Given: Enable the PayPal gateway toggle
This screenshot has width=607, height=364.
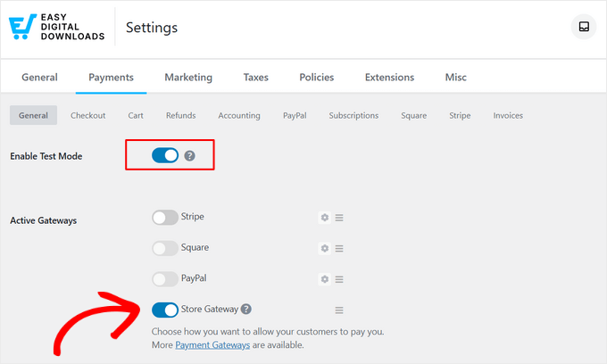Looking at the screenshot, I should pyautogui.click(x=165, y=279).
